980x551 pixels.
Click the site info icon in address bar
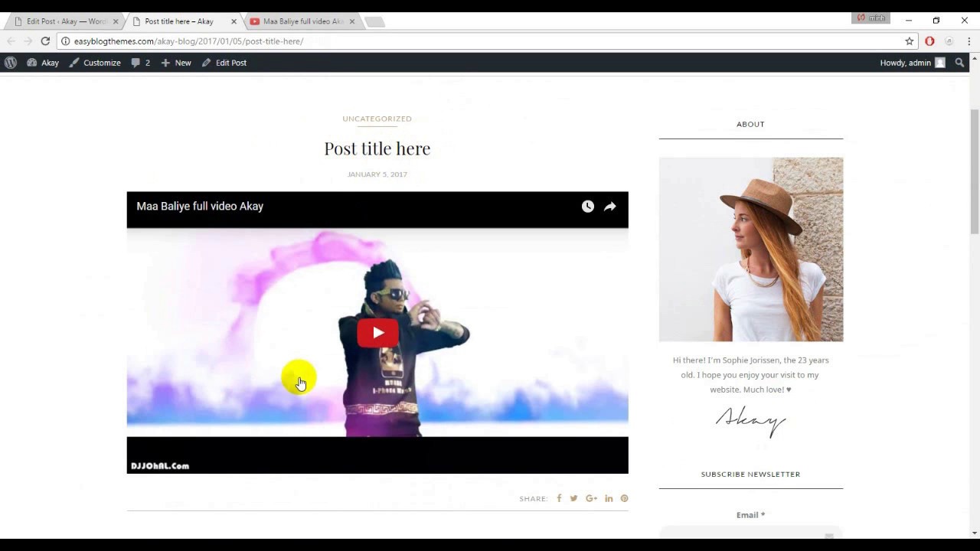click(66, 41)
